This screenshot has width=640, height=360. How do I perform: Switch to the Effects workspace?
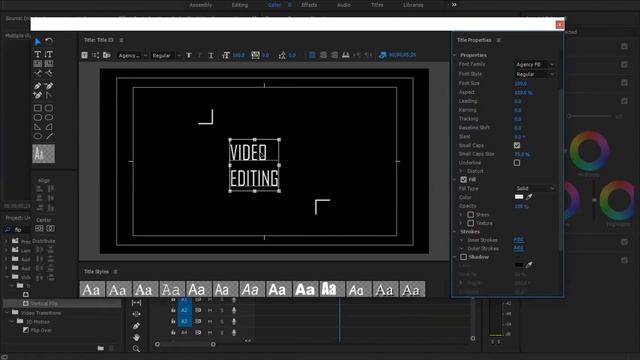tap(309, 5)
